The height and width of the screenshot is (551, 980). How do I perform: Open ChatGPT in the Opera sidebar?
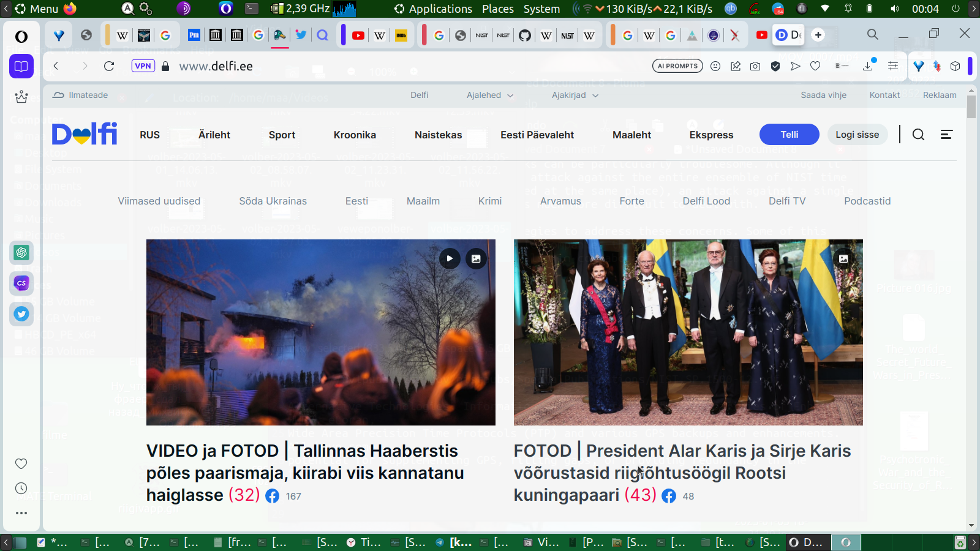(x=21, y=252)
